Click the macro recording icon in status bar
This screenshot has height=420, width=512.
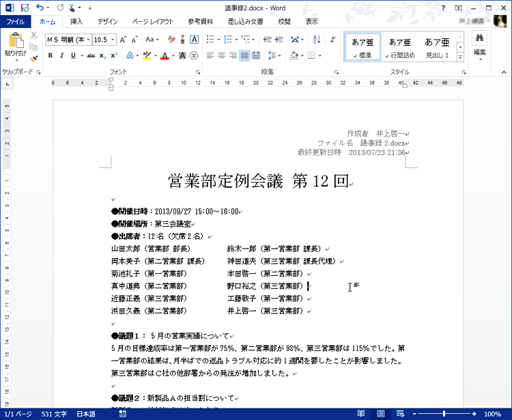click(123, 414)
